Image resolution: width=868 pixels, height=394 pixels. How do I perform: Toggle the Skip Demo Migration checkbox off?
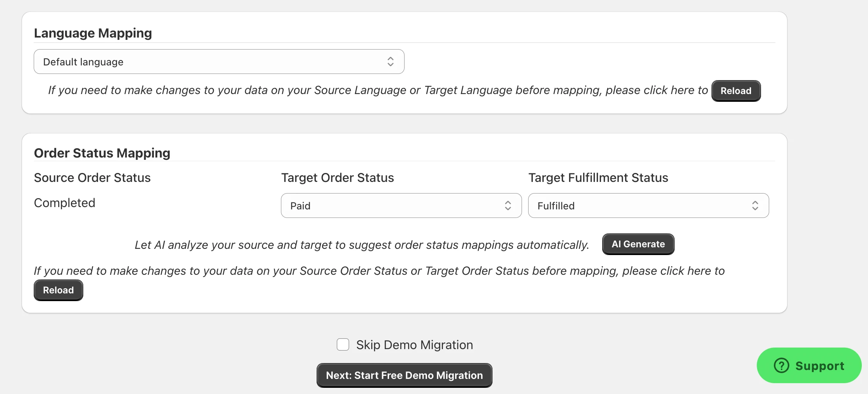click(343, 344)
